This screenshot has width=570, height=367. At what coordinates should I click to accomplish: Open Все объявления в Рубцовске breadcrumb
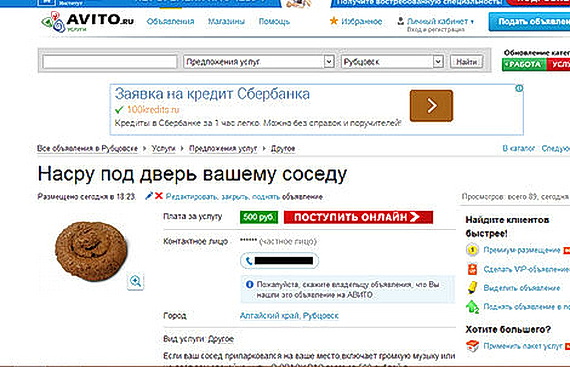(x=87, y=149)
